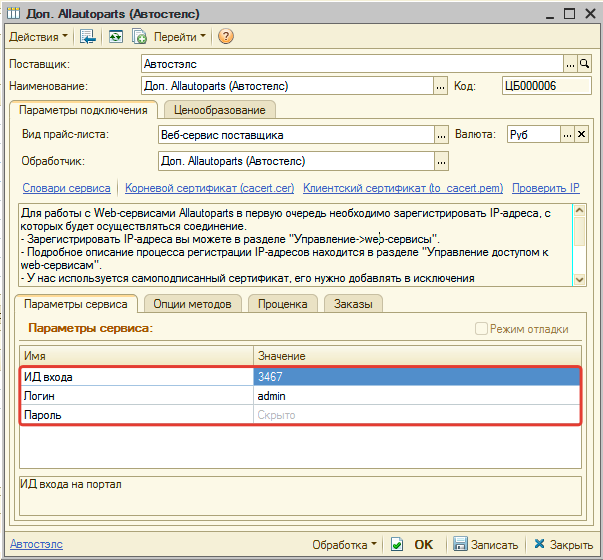Click the Вид прайс-листа field
The height and width of the screenshot is (560, 603).
point(296,135)
